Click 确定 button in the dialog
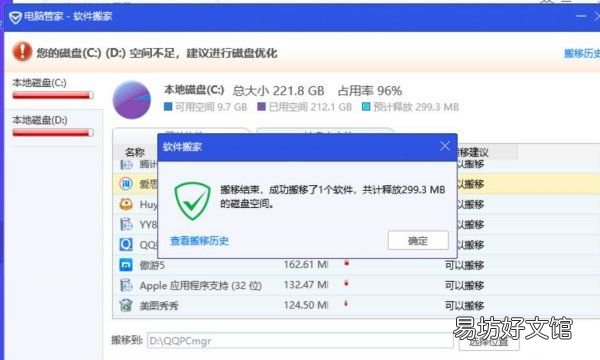600x360 pixels. tap(418, 240)
